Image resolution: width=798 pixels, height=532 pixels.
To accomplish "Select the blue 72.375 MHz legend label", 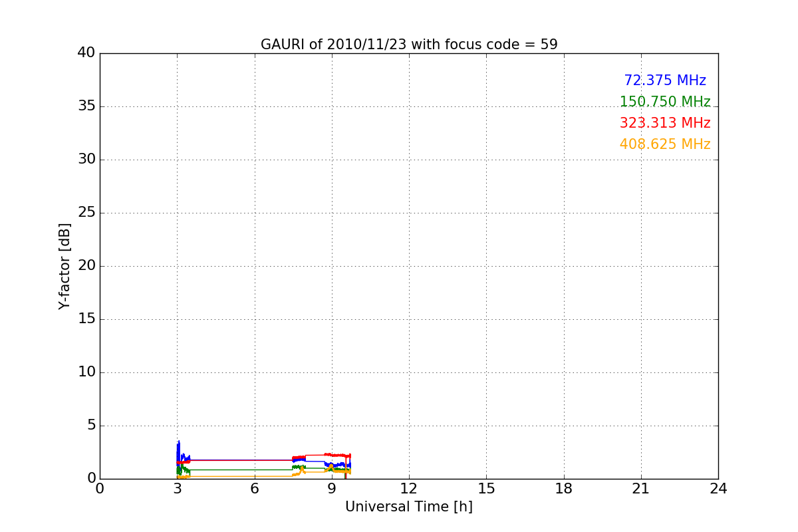I will click(x=665, y=80).
